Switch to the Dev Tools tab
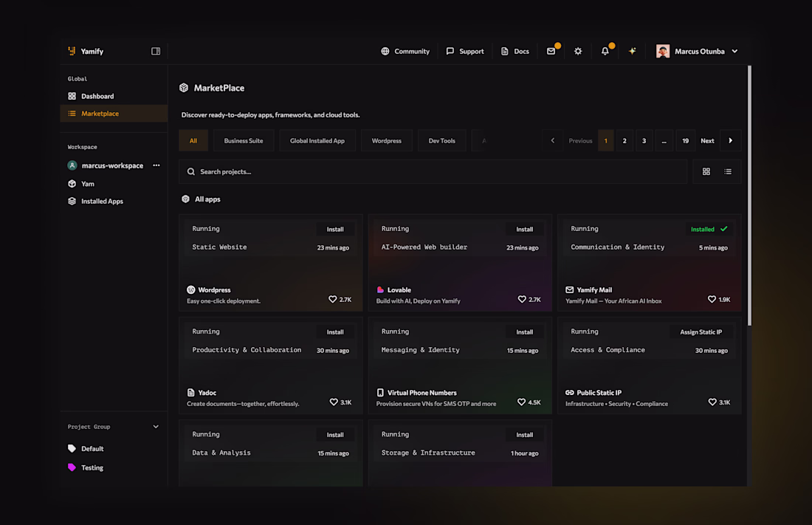The height and width of the screenshot is (525, 812). click(x=441, y=140)
